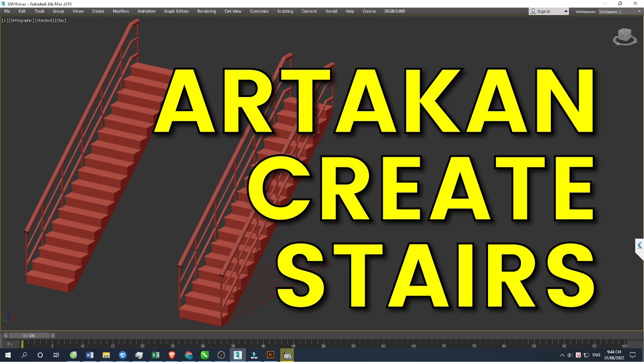The width and height of the screenshot is (644, 362).
Task: Open Cortana from the taskbar
Action: [x=40, y=355]
